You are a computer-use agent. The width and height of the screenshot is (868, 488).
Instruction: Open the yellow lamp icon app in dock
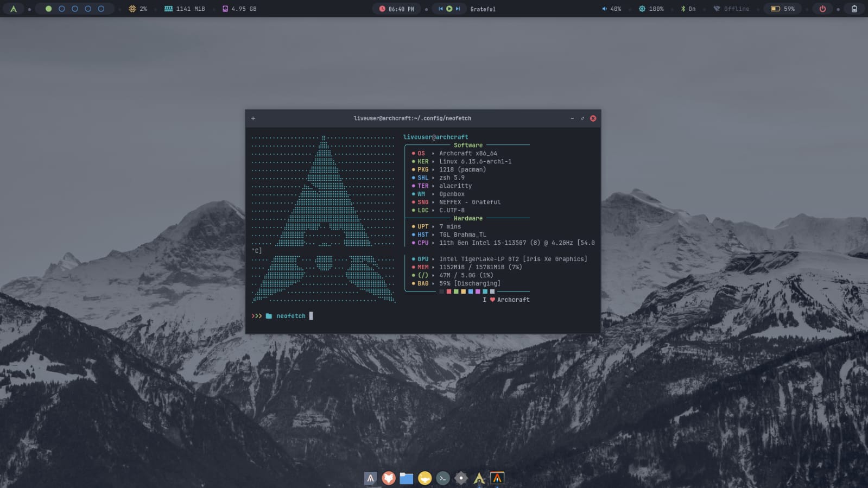425,478
